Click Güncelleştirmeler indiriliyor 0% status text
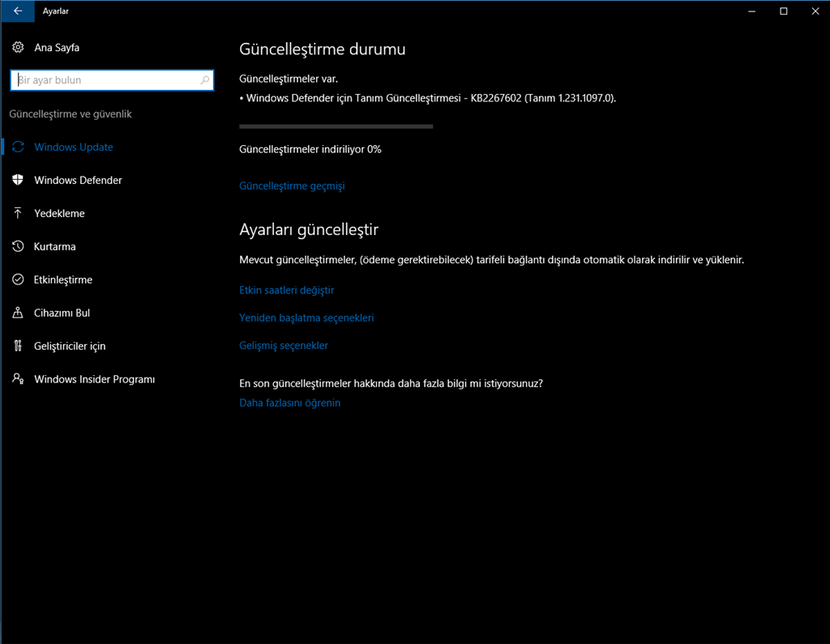Screen dimensions: 830x644 [x=310, y=149]
